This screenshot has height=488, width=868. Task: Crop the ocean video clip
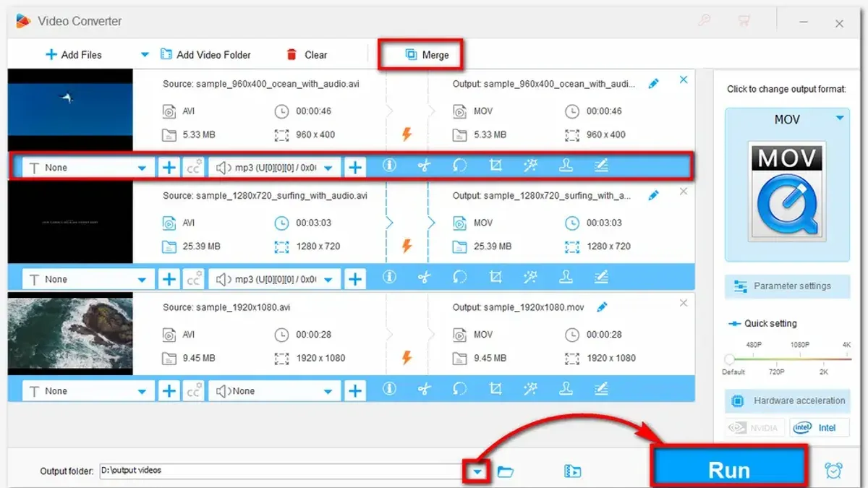tap(495, 166)
